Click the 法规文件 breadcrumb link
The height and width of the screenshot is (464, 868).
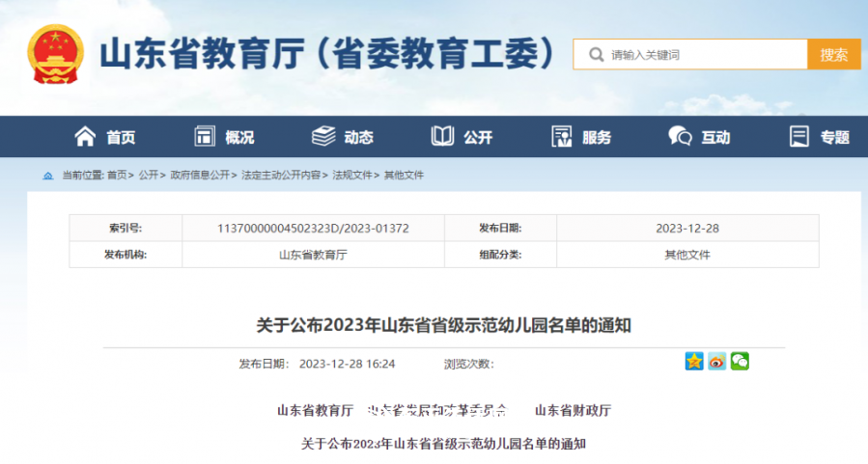point(352,176)
